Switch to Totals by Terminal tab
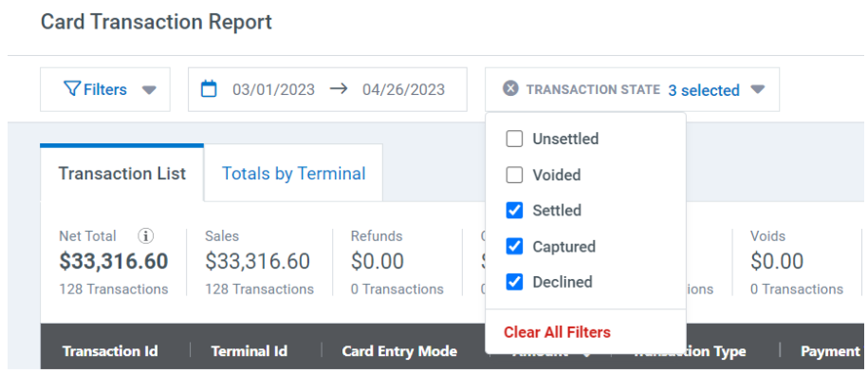 [293, 174]
